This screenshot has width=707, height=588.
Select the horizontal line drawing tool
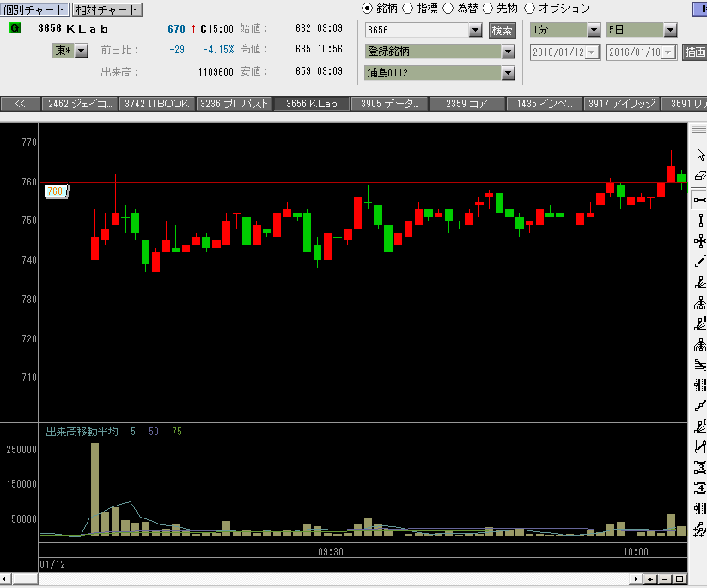point(700,200)
